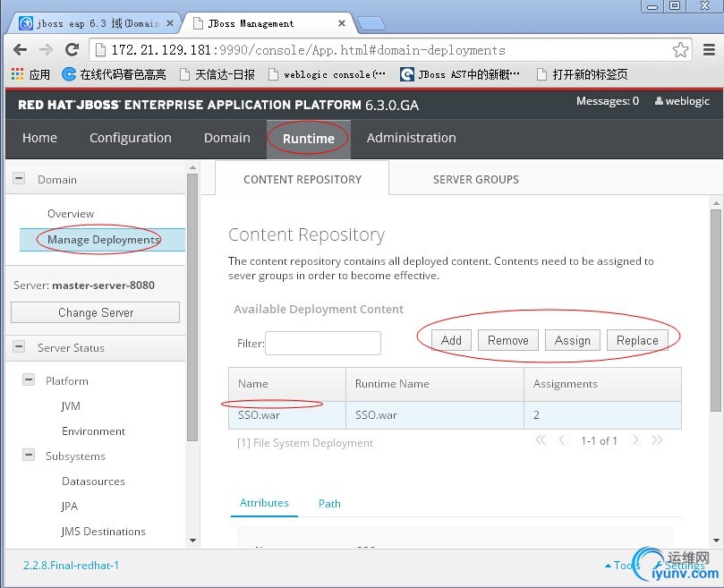Open the Home menu
Screen dimensions: 724x588
[x=39, y=138]
